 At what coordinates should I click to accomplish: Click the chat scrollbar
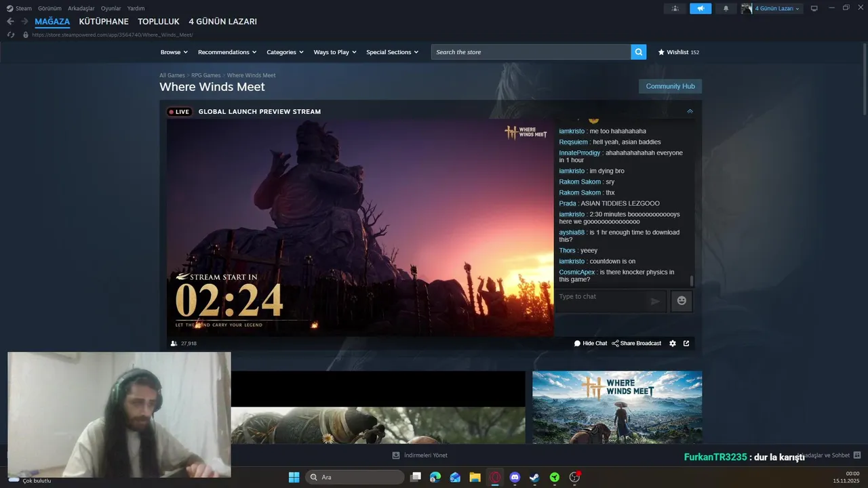tap(692, 281)
